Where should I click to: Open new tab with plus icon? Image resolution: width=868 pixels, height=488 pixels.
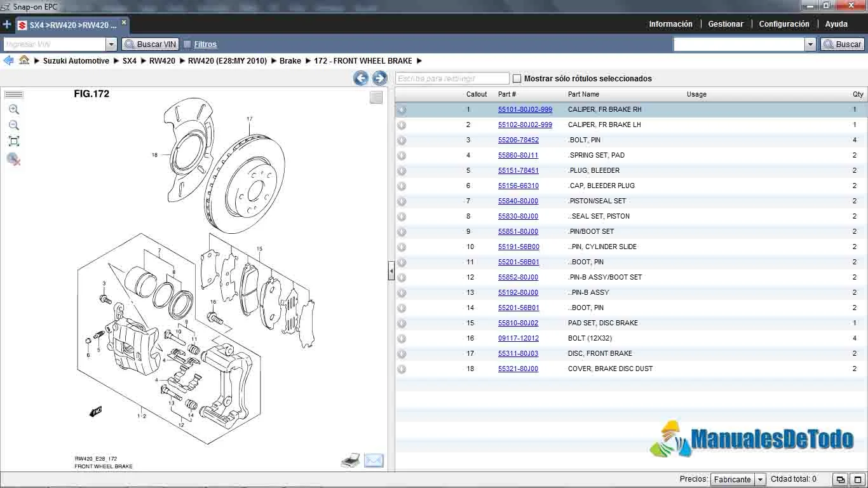tap(7, 25)
